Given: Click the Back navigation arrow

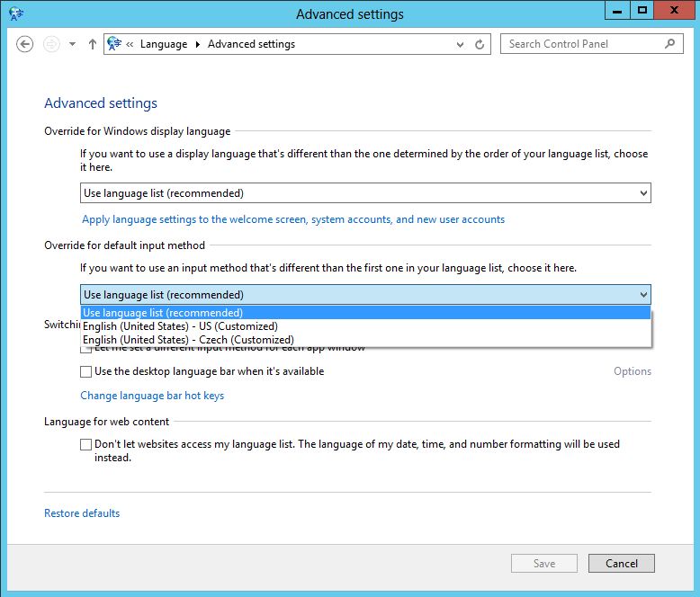Looking at the screenshot, I should click(24, 44).
